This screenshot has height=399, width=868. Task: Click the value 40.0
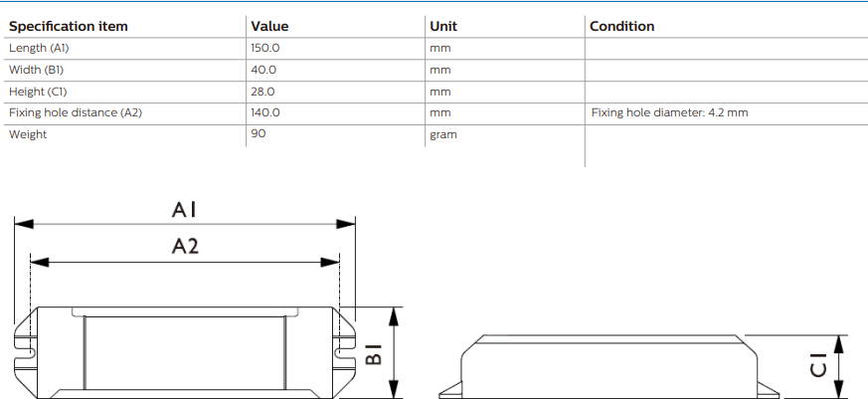[263, 70]
